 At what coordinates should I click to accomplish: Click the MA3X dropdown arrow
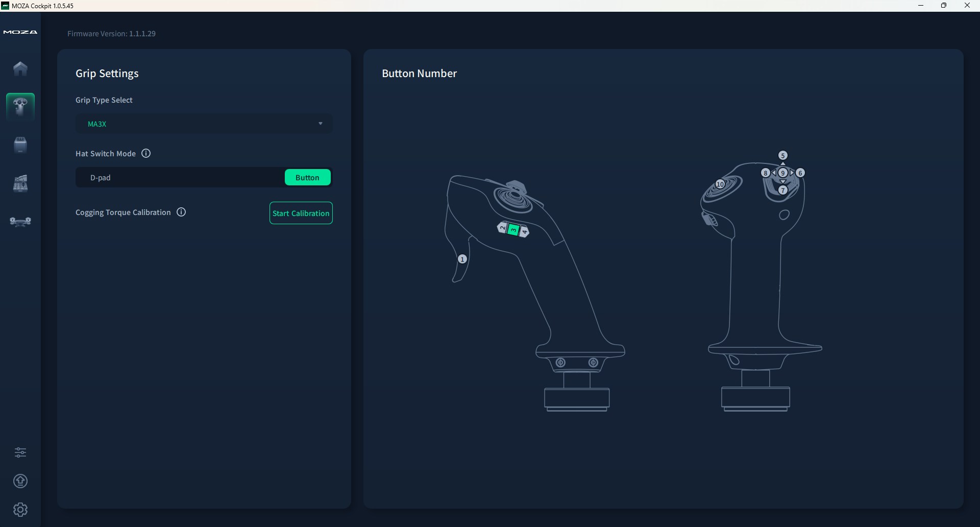(321, 124)
